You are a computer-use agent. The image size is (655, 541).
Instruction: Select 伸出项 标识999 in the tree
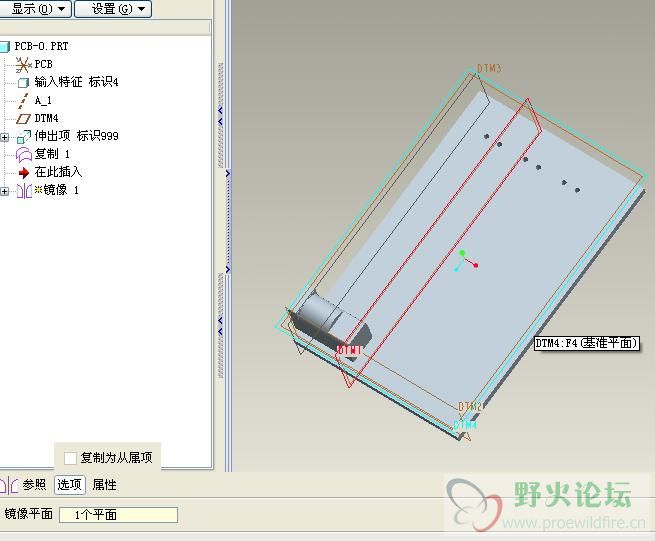(x=76, y=136)
